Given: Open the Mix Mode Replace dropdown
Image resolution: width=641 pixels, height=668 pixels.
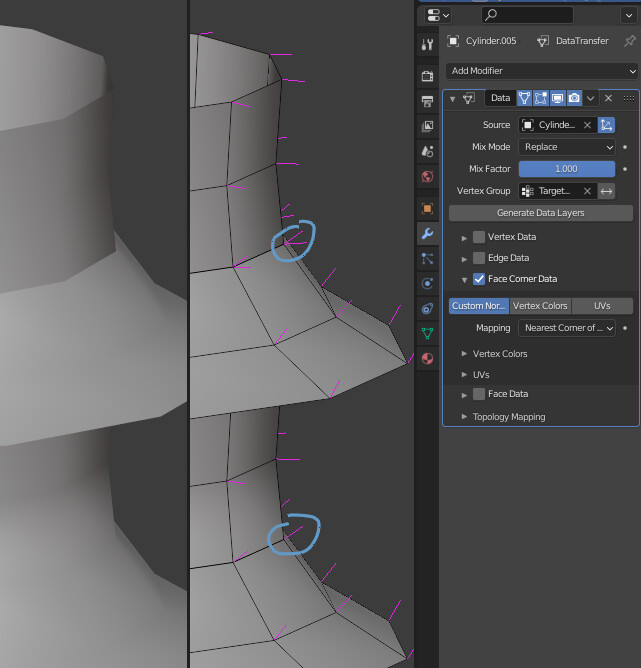Looking at the screenshot, I should pyautogui.click(x=566, y=147).
